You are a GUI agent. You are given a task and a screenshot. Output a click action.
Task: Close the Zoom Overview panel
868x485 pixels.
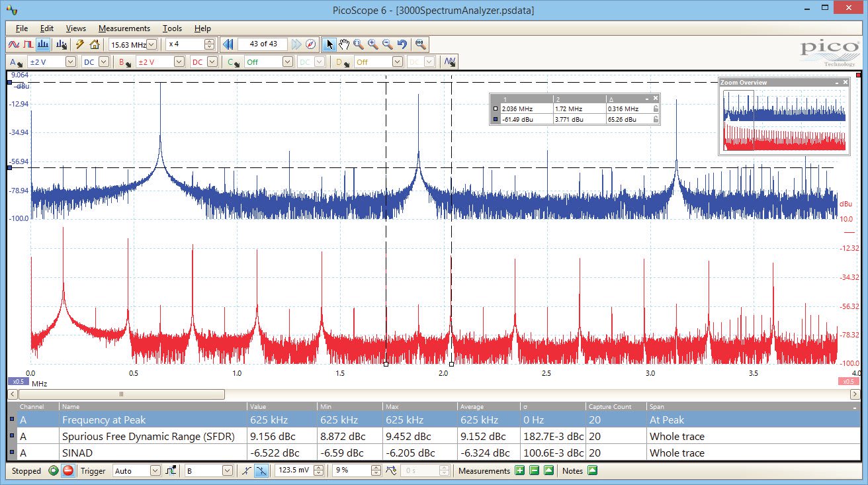845,82
